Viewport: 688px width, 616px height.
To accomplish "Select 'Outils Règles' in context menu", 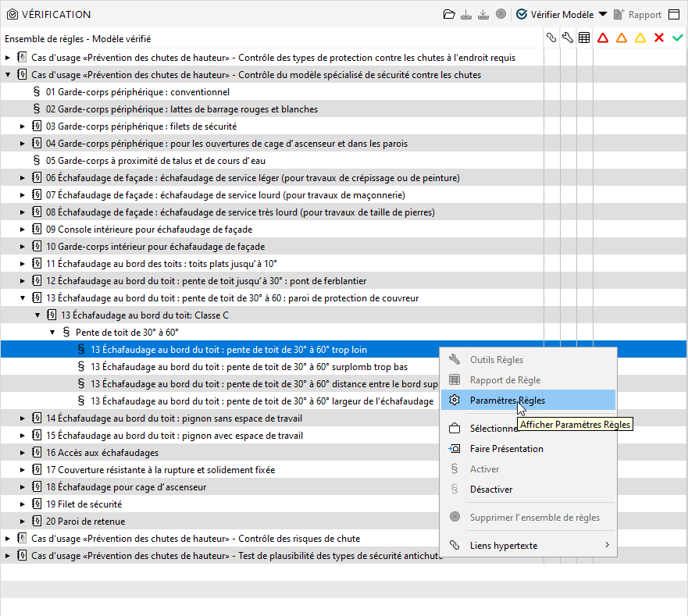I will click(528, 360).
